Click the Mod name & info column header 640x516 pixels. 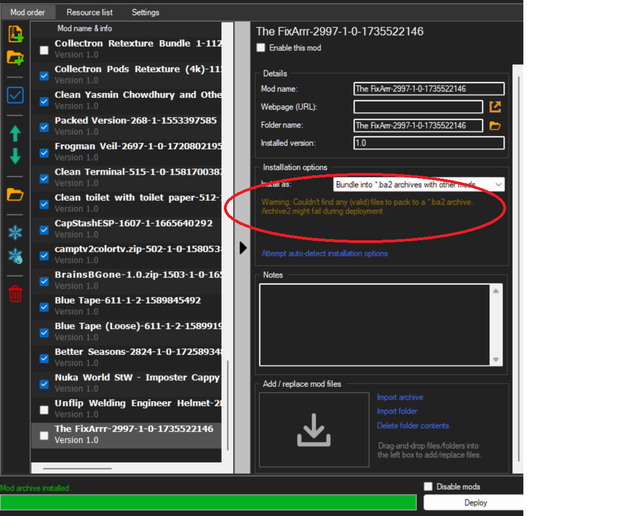[x=84, y=29]
